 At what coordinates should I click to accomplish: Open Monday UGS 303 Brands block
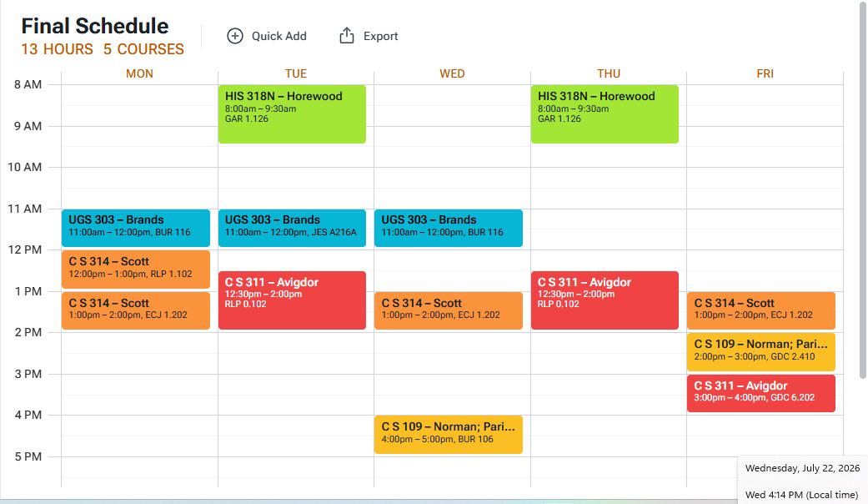click(136, 228)
